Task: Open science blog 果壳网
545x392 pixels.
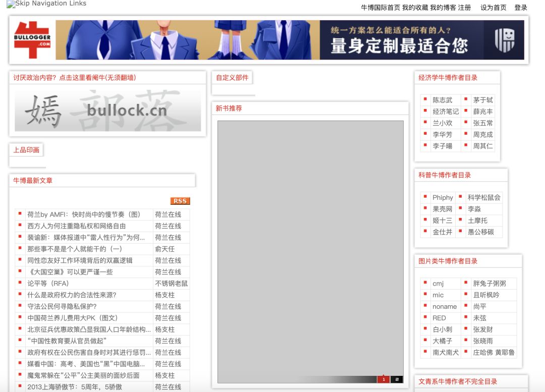Action: click(443, 209)
